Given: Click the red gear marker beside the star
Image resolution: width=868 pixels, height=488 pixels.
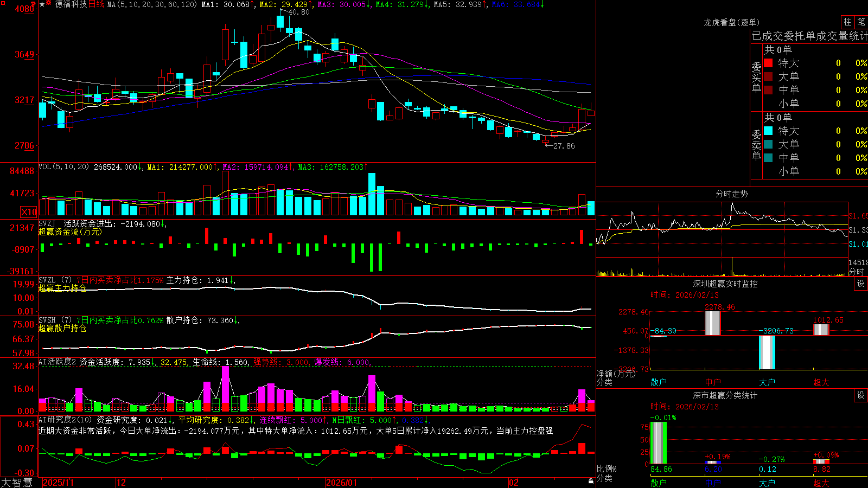Looking at the screenshot, I should 49,3.
